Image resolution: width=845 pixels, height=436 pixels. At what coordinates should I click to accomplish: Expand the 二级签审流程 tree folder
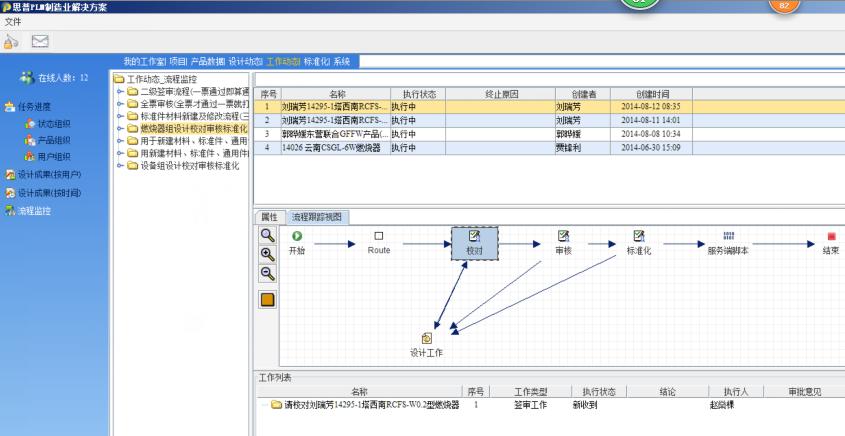120,92
